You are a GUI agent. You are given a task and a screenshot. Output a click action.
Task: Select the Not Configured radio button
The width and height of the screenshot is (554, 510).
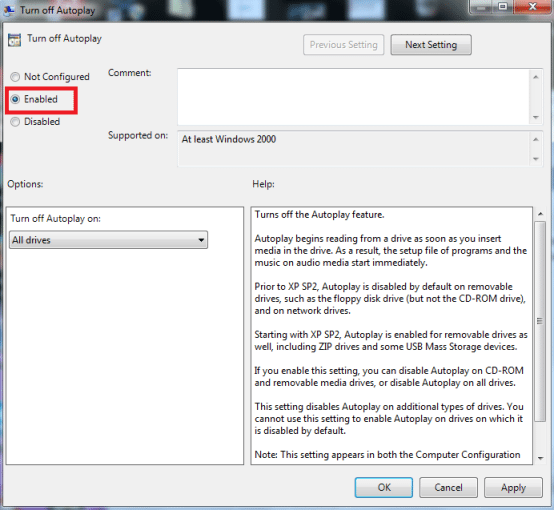(15, 77)
